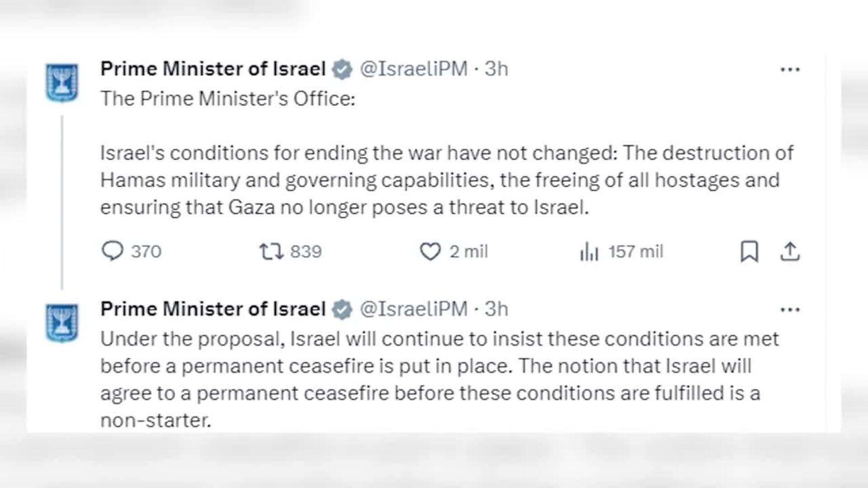The height and width of the screenshot is (488, 868).
Task: Repost the first tweet with 839 reposts
Action: [x=271, y=251]
